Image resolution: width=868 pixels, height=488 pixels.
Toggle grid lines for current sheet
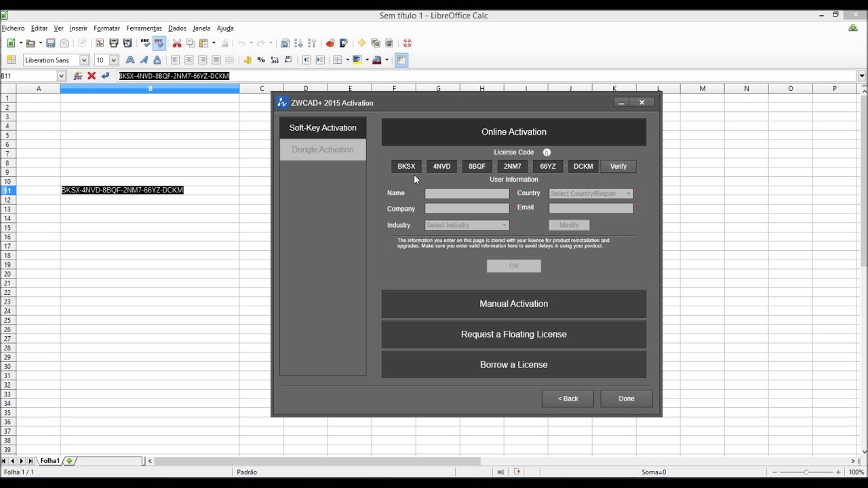click(401, 60)
